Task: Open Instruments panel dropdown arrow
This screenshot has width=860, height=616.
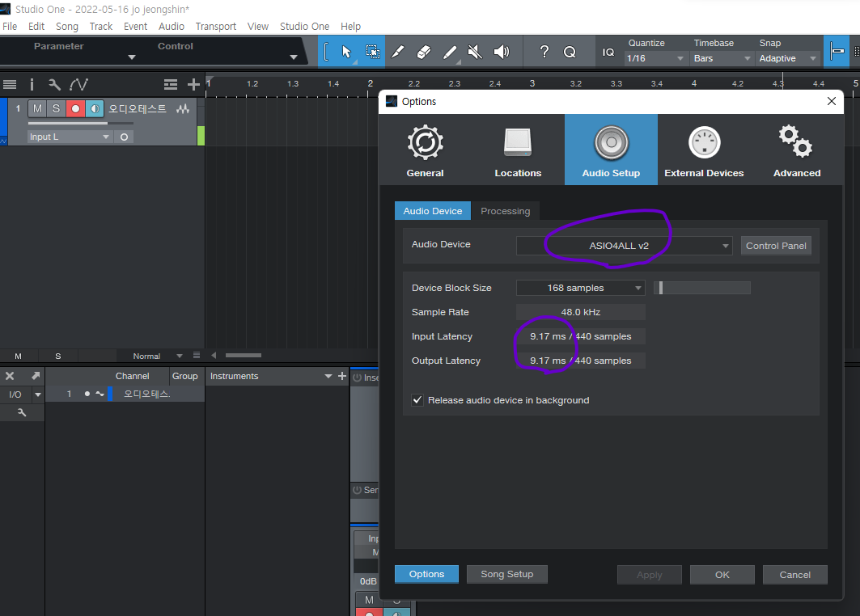Action: pos(328,376)
